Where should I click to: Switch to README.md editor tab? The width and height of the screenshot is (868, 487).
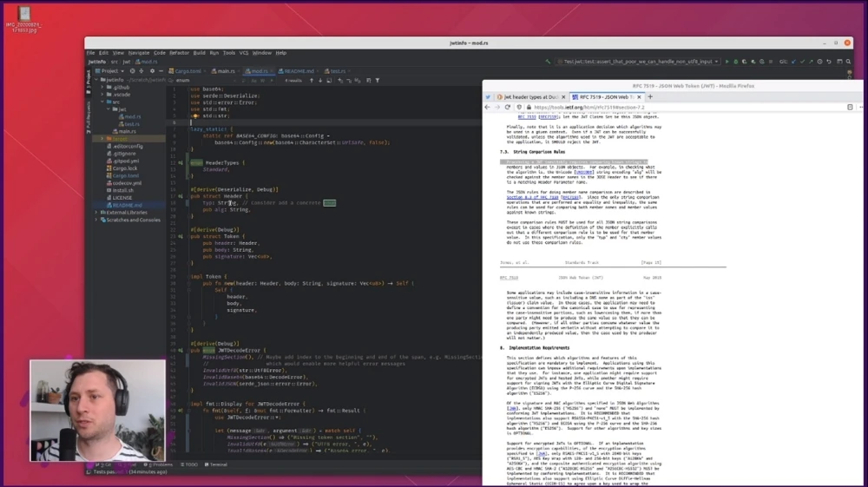297,71
